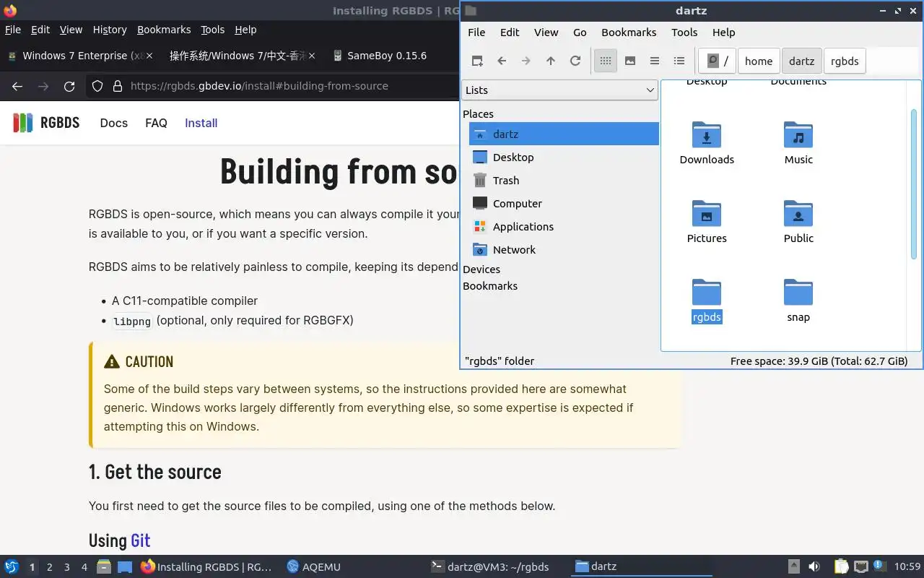Switch to compact list view

tap(655, 61)
